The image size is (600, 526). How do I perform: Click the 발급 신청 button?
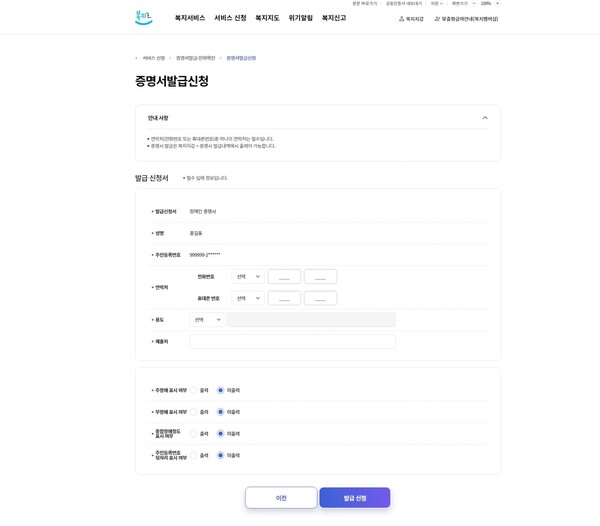(x=355, y=498)
